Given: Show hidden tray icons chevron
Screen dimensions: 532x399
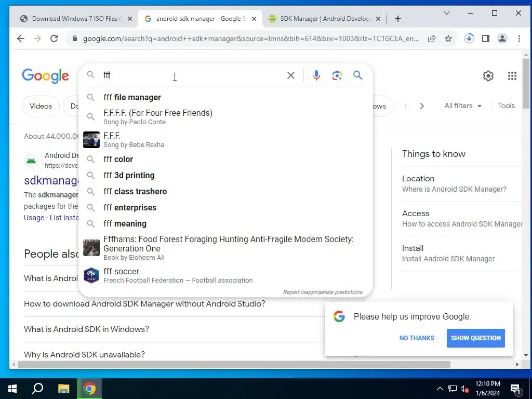Looking at the screenshot, I should [x=440, y=389].
